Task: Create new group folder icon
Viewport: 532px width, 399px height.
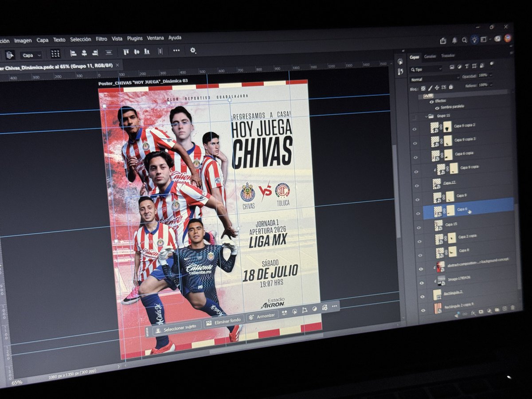Action: click(x=497, y=309)
